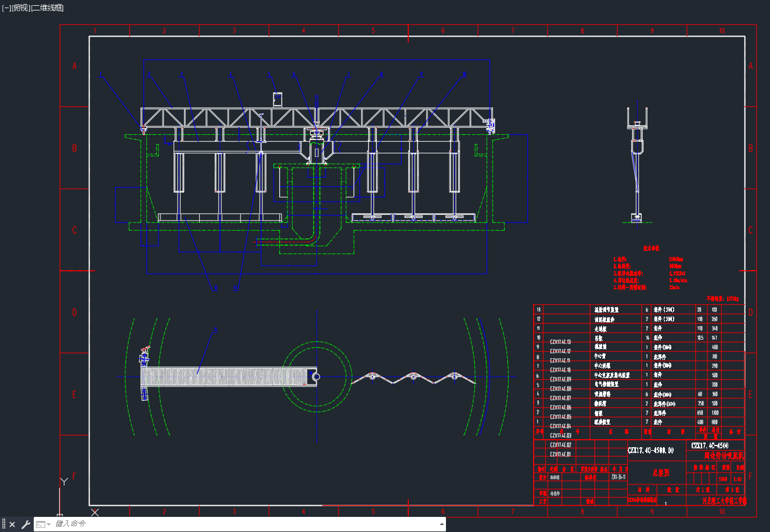Image resolution: width=770 pixels, height=532 pixels.
Task: Select part code CZX17.4C.01 text
Action: (x=560, y=454)
